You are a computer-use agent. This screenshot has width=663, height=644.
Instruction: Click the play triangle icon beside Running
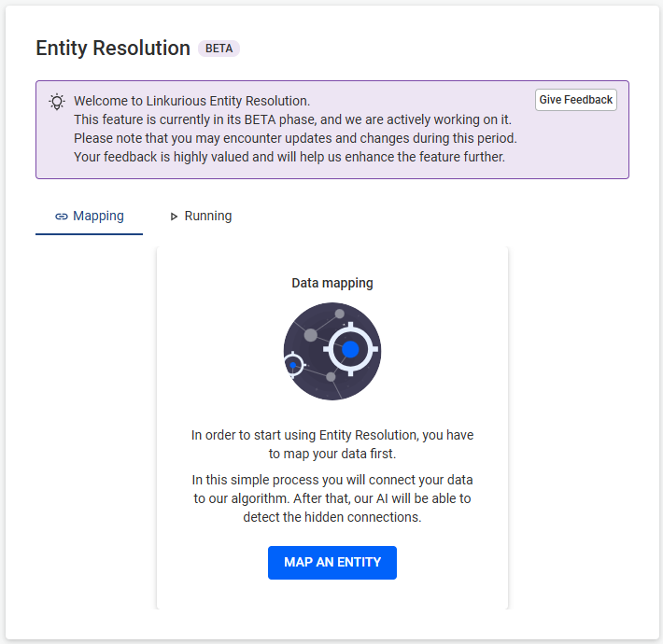(174, 217)
